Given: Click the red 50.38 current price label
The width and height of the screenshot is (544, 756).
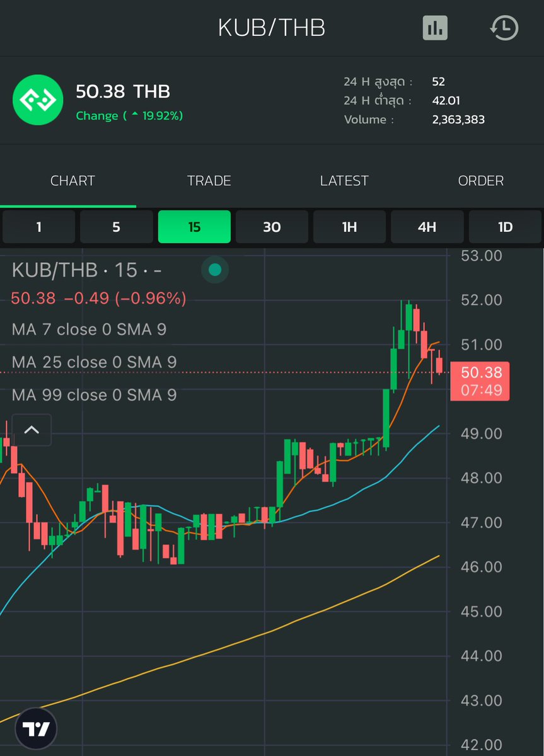Looking at the screenshot, I should (x=481, y=381).
